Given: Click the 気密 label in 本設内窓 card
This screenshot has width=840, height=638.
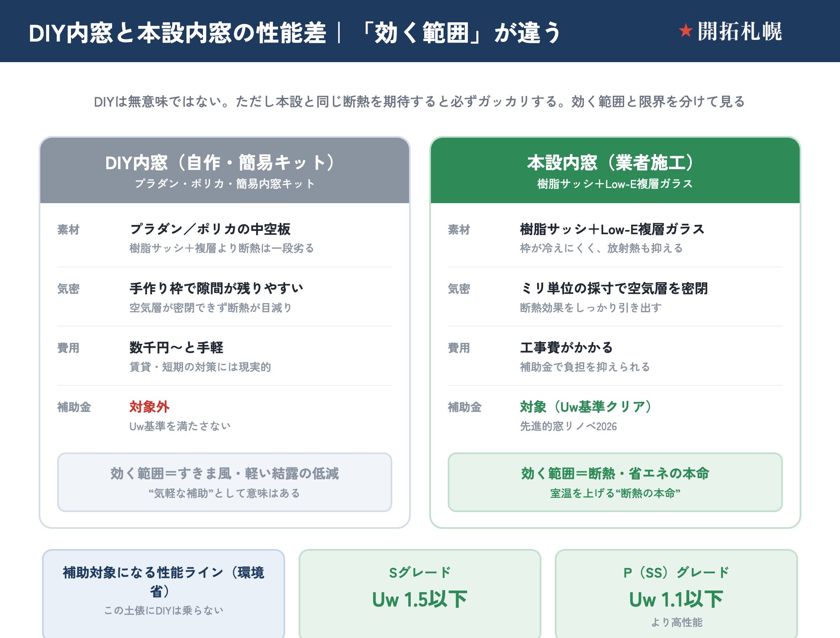Looking at the screenshot, I should (x=459, y=289).
